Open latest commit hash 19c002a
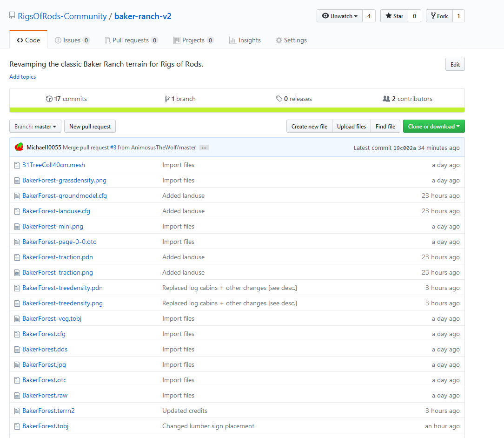The image size is (504, 438). tap(405, 148)
